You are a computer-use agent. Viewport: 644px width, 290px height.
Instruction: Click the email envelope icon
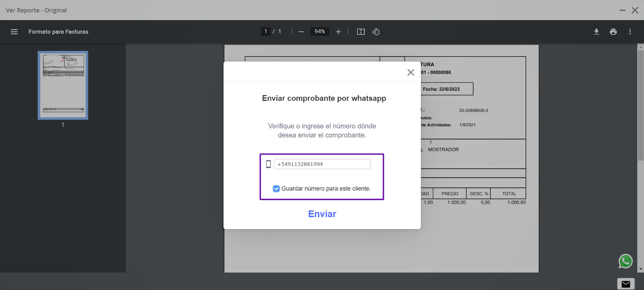[626, 284]
